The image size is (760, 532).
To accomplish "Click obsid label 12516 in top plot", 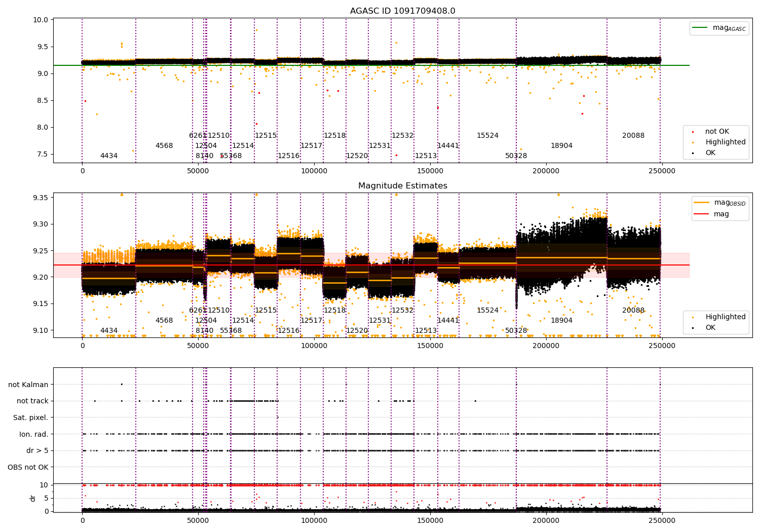I will click(288, 156).
